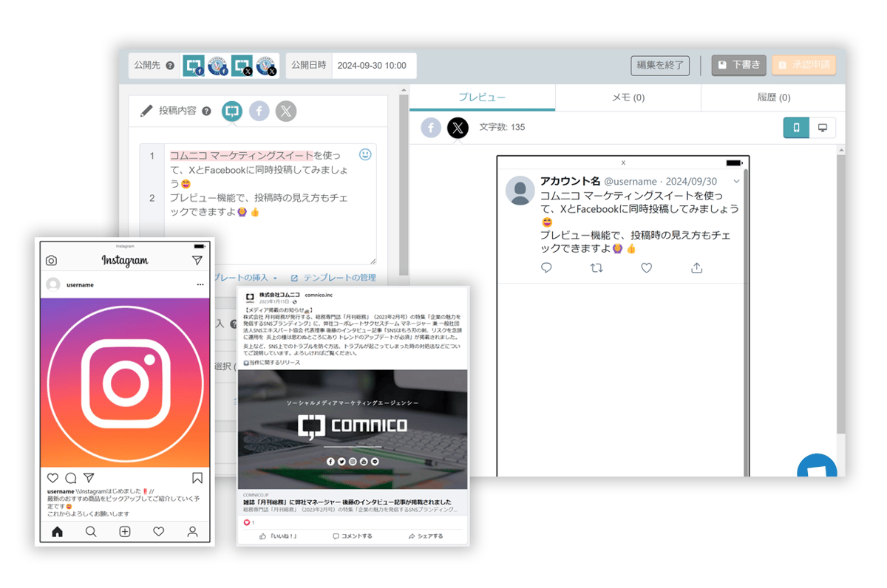Toggle the desktop preview view
Image resolution: width=887 pixels, height=588 pixels.
822,128
